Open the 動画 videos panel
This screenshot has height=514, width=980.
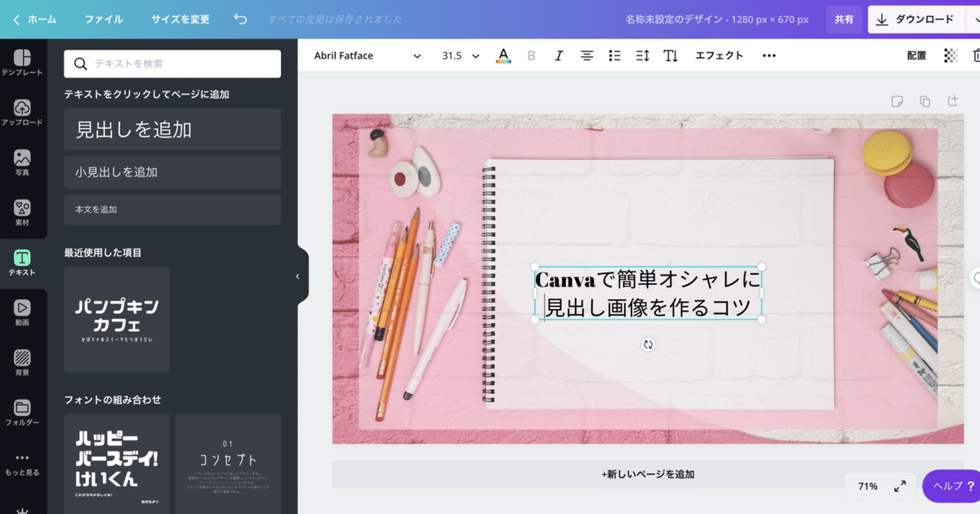pyautogui.click(x=23, y=312)
